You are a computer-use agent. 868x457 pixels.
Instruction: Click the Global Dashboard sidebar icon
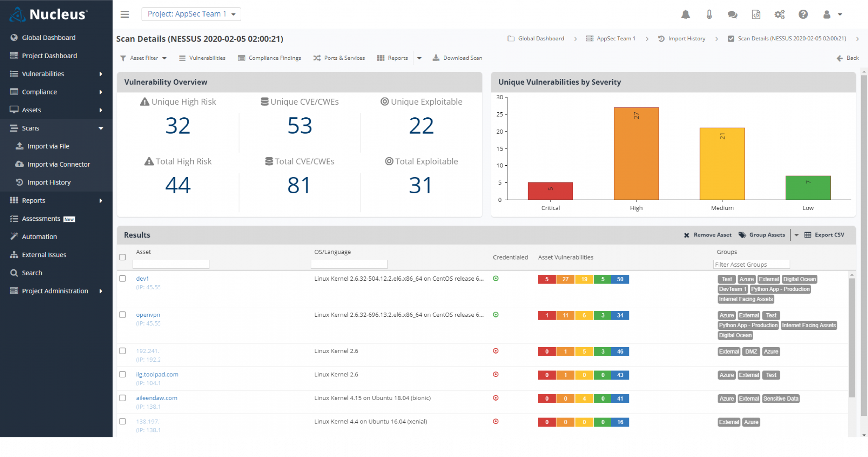14,38
